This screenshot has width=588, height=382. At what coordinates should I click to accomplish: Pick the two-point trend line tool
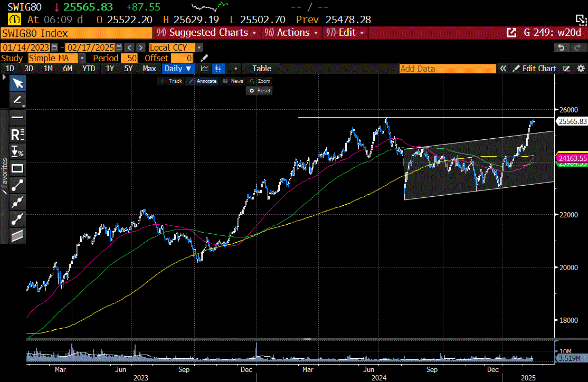click(x=17, y=185)
